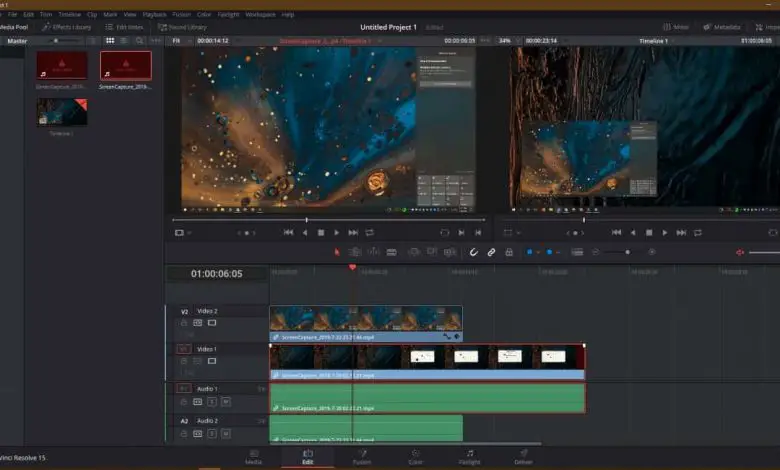Toggle the Linked Selection chain icon

[491, 252]
